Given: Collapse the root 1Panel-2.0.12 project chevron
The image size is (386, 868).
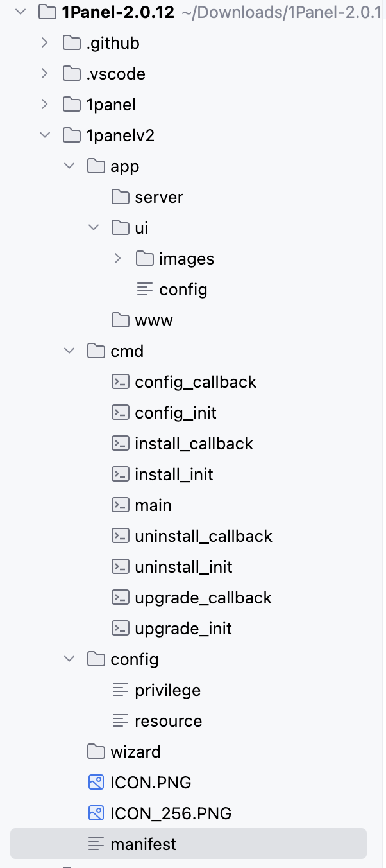Looking at the screenshot, I should [x=21, y=12].
